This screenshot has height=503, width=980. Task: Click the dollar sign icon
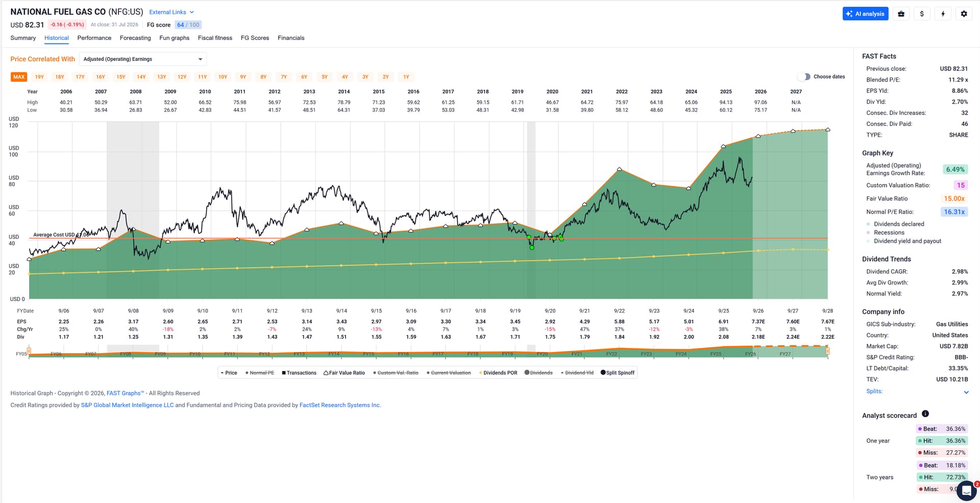click(922, 14)
